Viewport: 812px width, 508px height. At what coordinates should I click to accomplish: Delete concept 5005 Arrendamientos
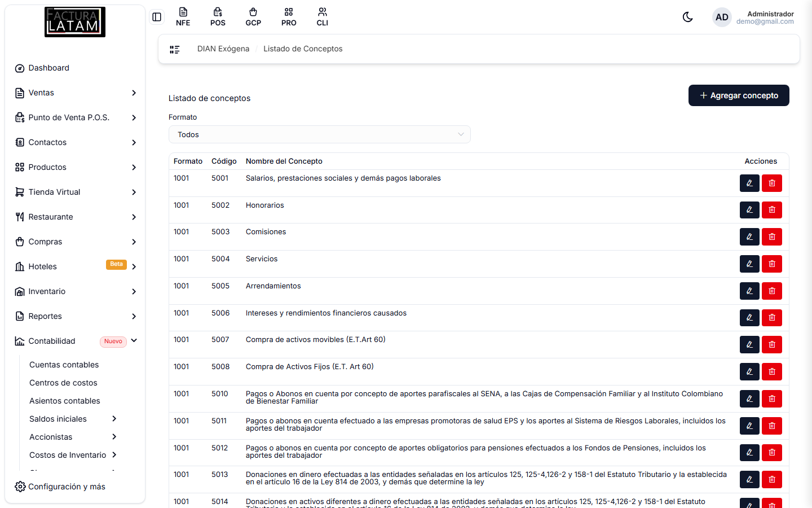[772, 291]
